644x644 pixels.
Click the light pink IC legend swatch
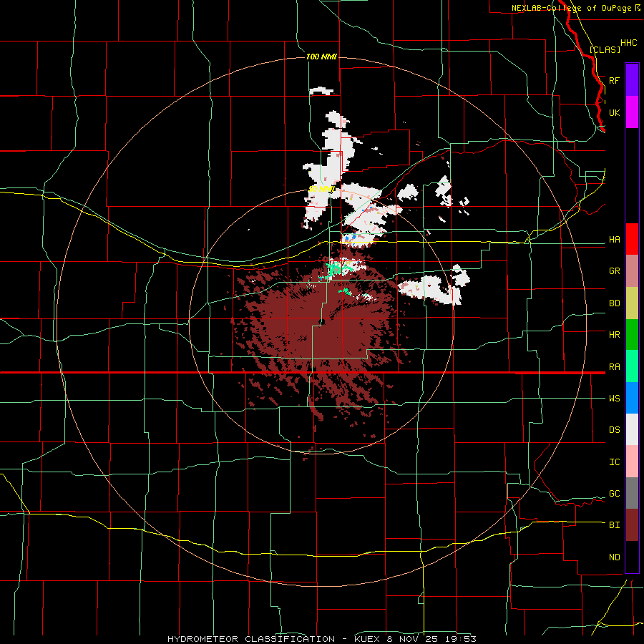click(632, 462)
